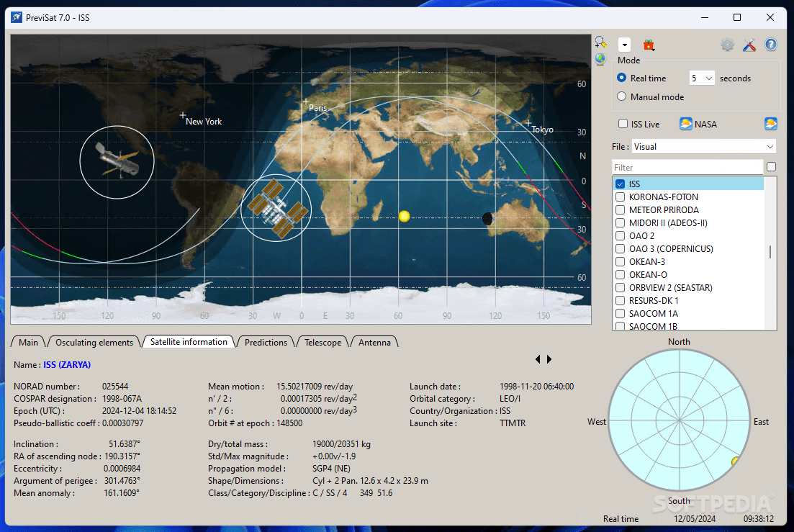
Task: Check the KORONAS-FOTON checkbox
Action: coord(621,197)
